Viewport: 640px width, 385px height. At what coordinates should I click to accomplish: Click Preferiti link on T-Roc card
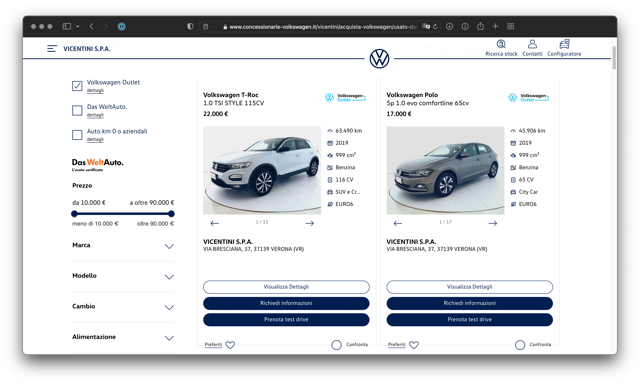pyautogui.click(x=213, y=345)
